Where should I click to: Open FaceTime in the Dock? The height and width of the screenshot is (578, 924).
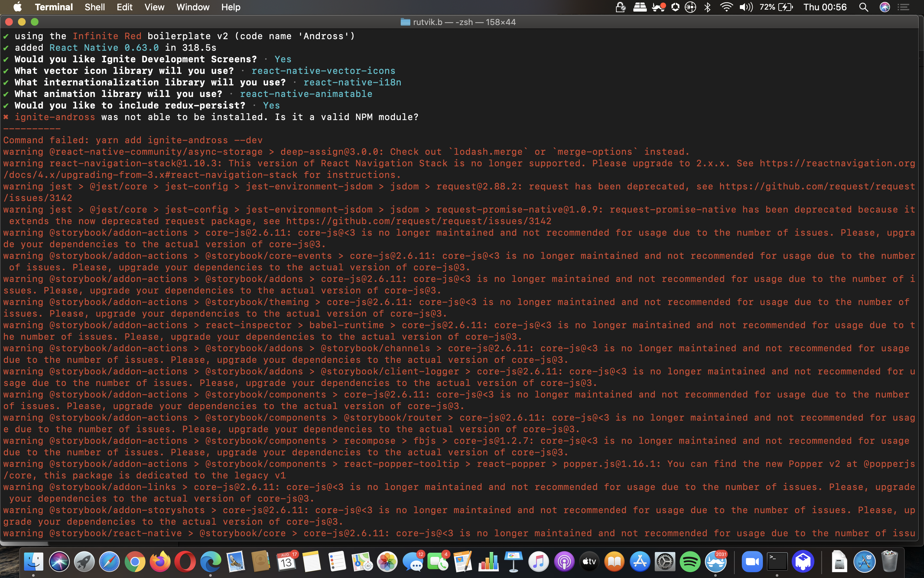(x=438, y=561)
